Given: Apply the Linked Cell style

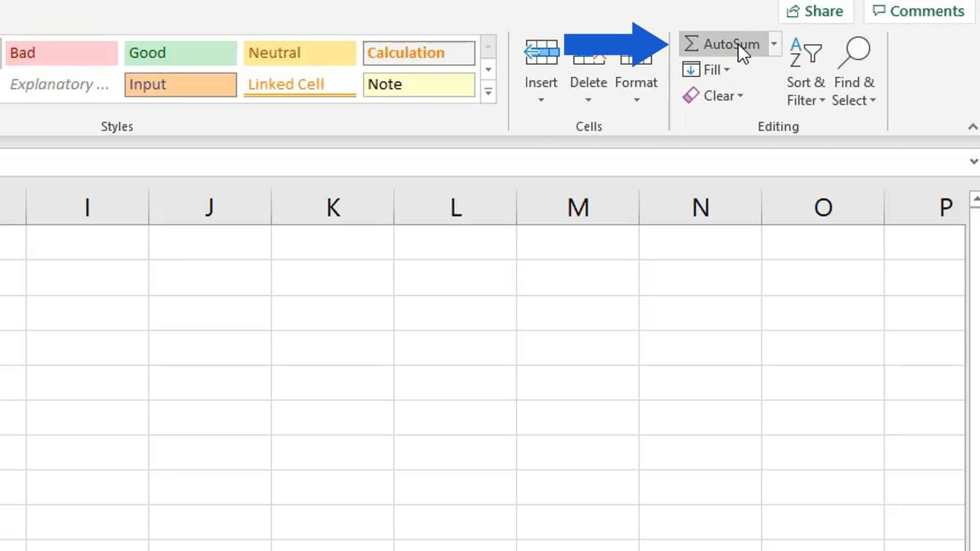Looking at the screenshot, I should tap(300, 84).
